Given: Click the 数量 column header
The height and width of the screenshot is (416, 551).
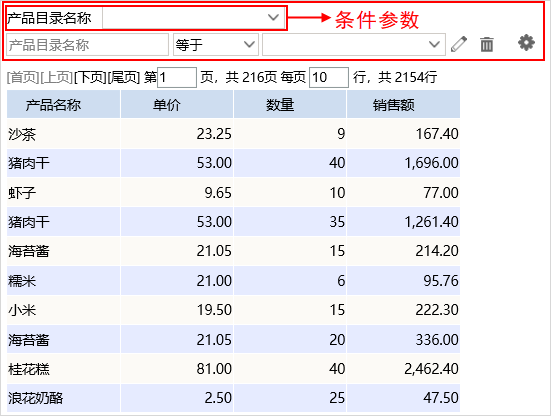Looking at the screenshot, I should [290, 104].
